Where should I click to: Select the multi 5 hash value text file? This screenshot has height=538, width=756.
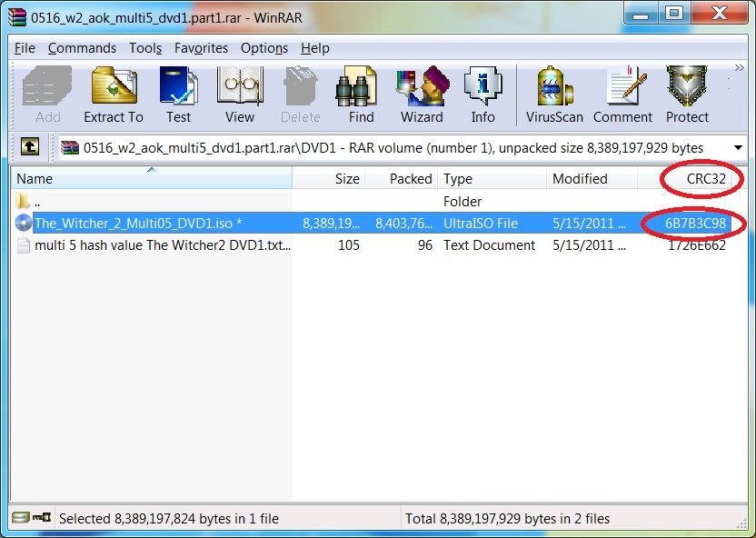click(162, 245)
